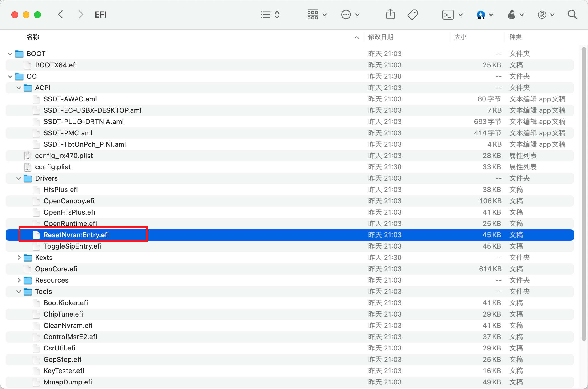Select CsrUtil.efi file

pyautogui.click(x=290, y=348)
